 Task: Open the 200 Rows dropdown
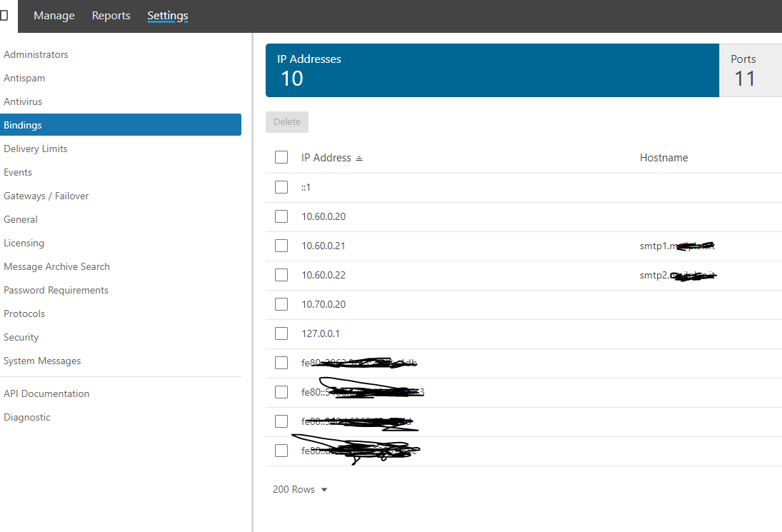(x=300, y=490)
